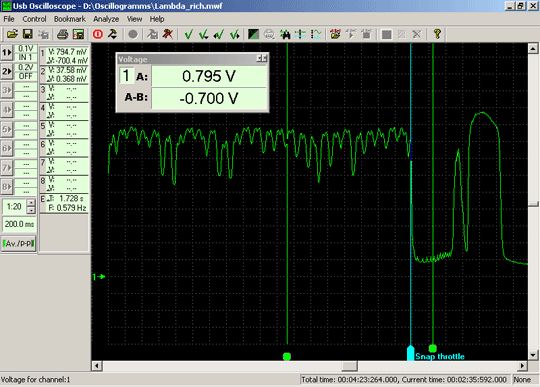Increase the 1:20 scale stepper up arrow
The height and width of the screenshot is (387, 540).
(31, 203)
